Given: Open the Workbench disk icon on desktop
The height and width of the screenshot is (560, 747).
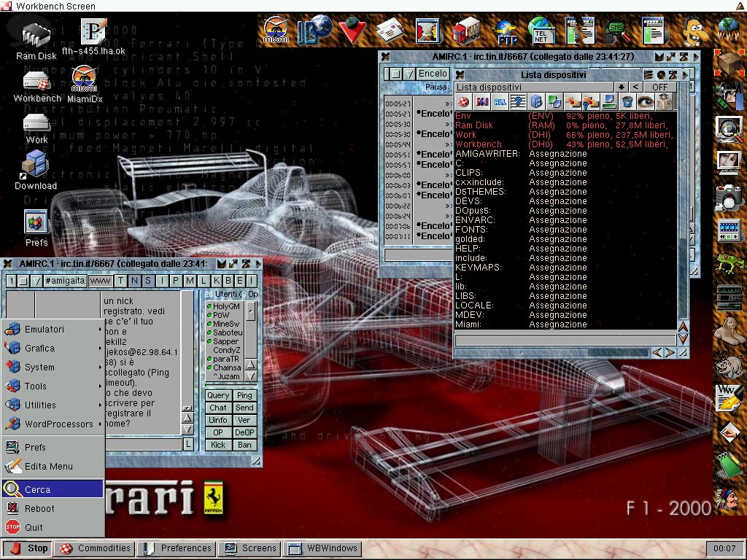Looking at the screenshot, I should point(37,87).
